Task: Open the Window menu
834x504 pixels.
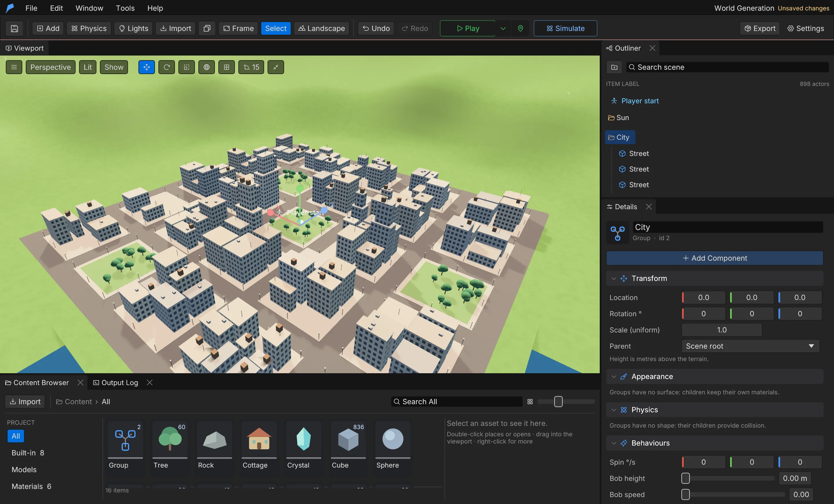Action: (89, 8)
